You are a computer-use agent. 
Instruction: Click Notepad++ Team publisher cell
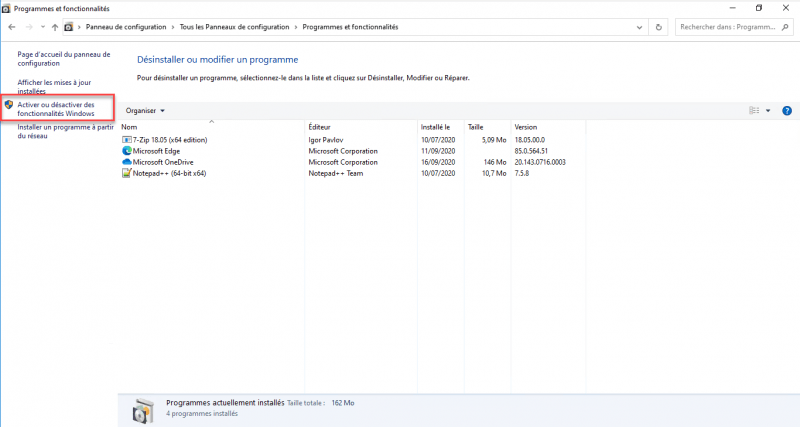pyautogui.click(x=336, y=173)
